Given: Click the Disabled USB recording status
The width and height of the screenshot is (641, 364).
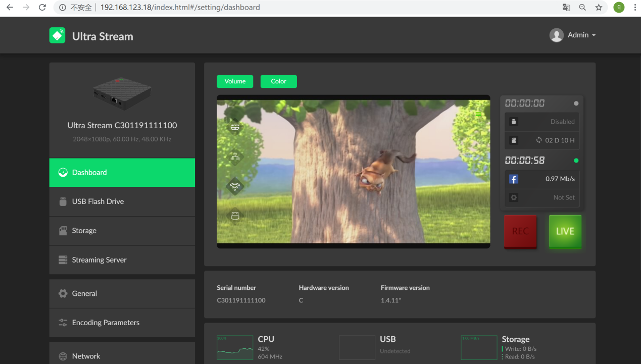Looking at the screenshot, I should (x=562, y=122).
